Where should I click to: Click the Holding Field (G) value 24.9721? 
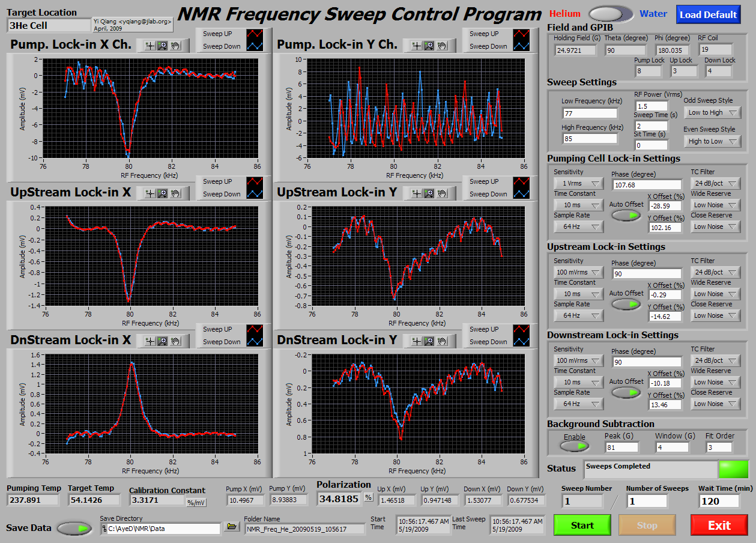(575, 50)
